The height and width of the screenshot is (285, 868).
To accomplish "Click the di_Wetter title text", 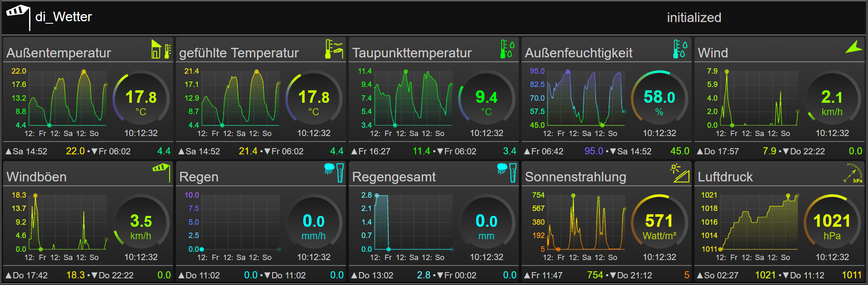I will click(x=64, y=17).
